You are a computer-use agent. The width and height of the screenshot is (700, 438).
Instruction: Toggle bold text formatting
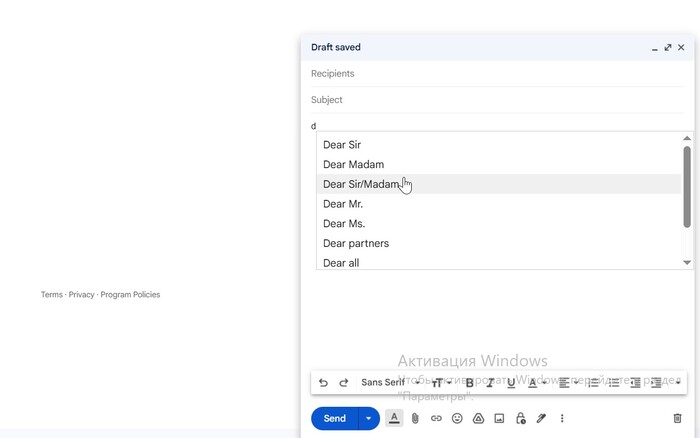tap(470, 382)
